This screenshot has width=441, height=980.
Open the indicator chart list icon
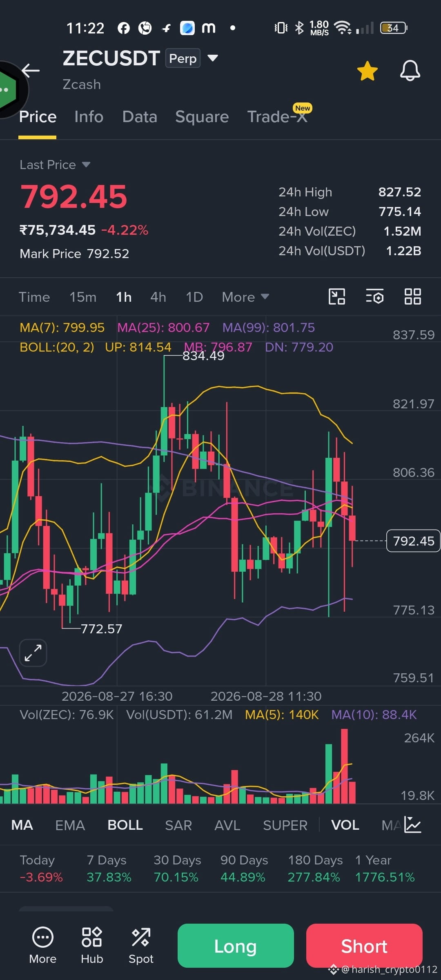tap(412, 824)
